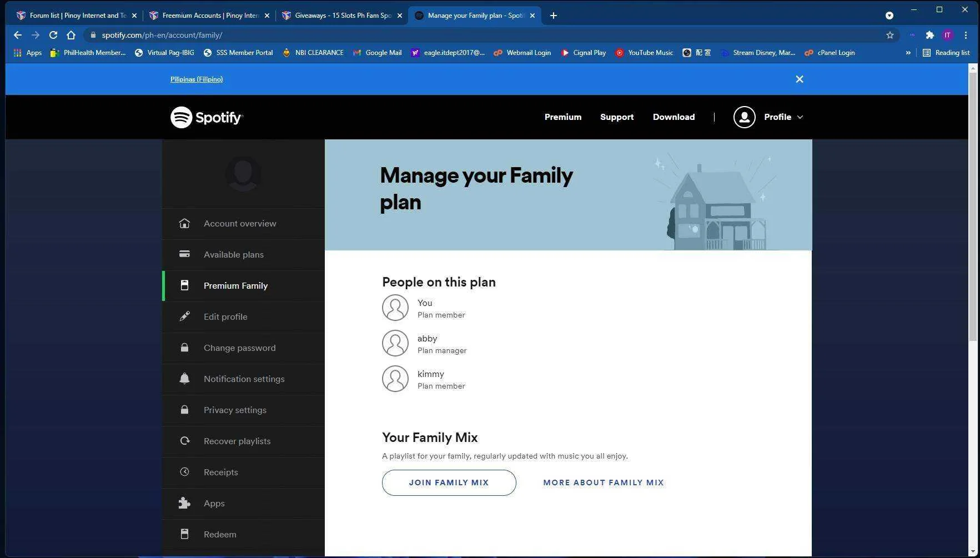The width and height of the screenshot is (980, 558).
Task: Click the card icon beside Redeem
Action: (x=184, y=534)
